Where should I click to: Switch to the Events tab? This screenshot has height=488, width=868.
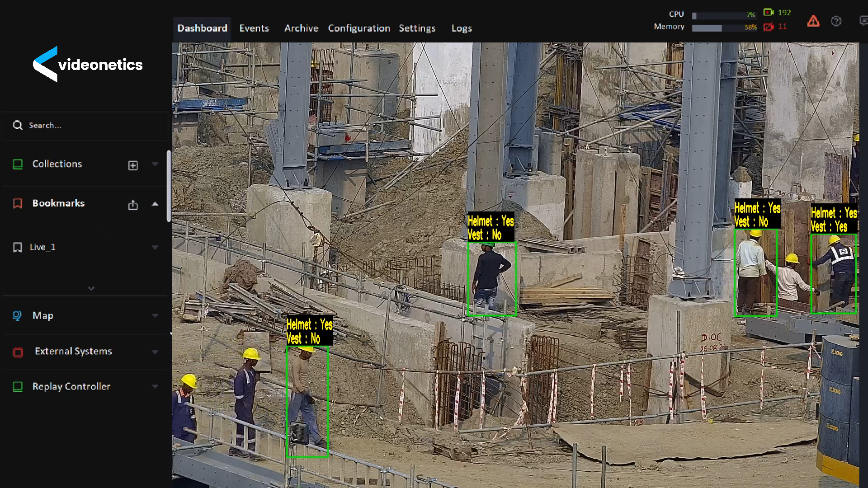(x=254, y=28)
